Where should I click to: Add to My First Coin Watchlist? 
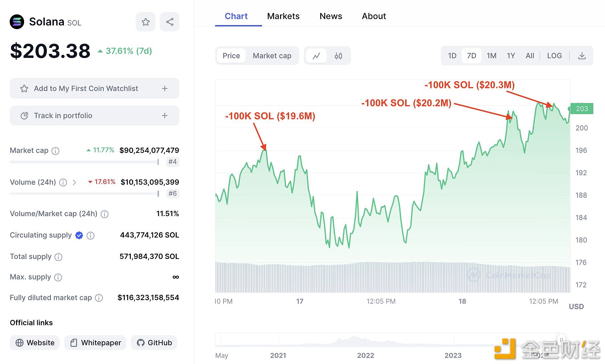[x=94, y=88]
